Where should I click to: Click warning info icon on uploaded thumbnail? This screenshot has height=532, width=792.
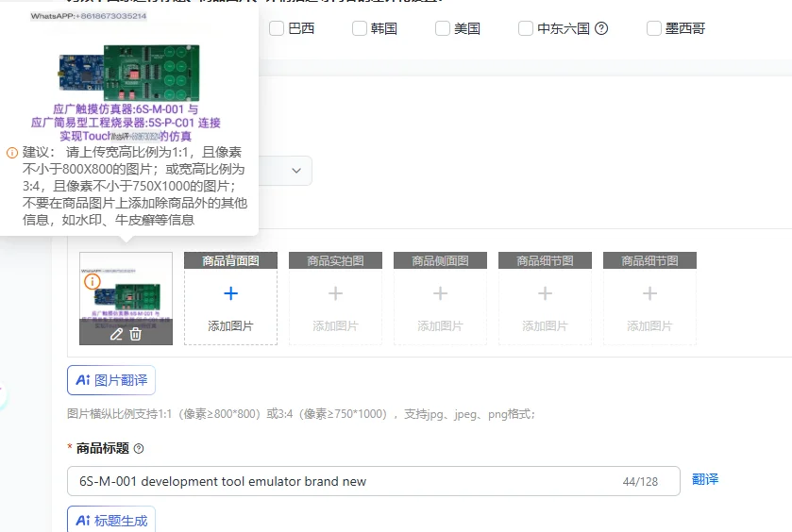tap(92, 282)
